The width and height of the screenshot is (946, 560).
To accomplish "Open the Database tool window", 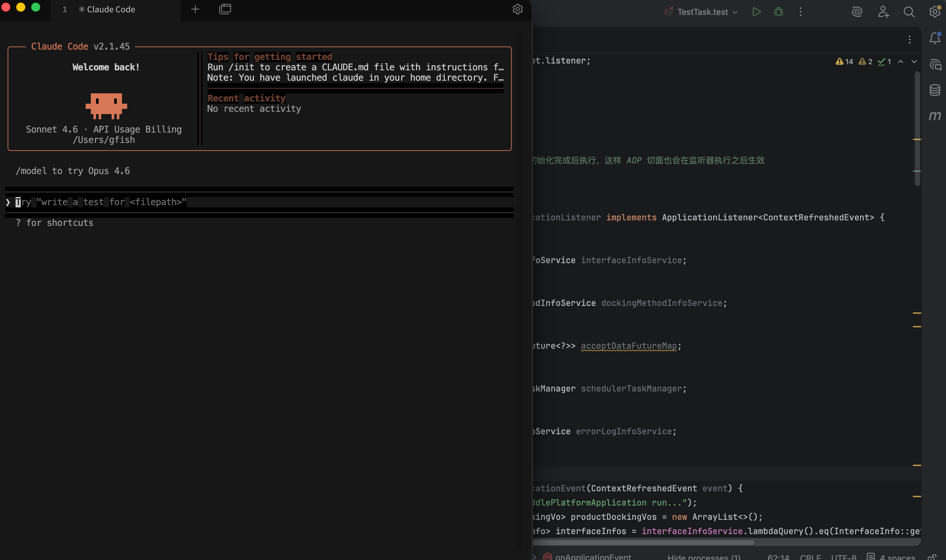I will [x=935, y=90].
